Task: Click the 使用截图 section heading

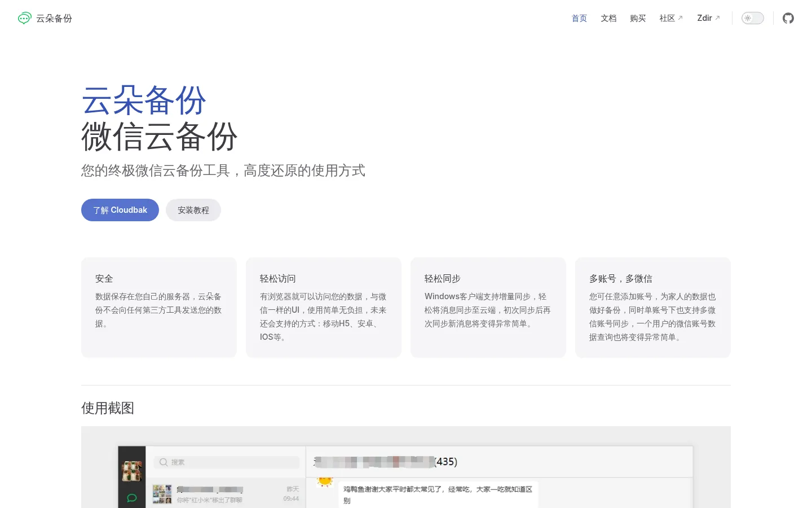Action: (x=108, y=408)
